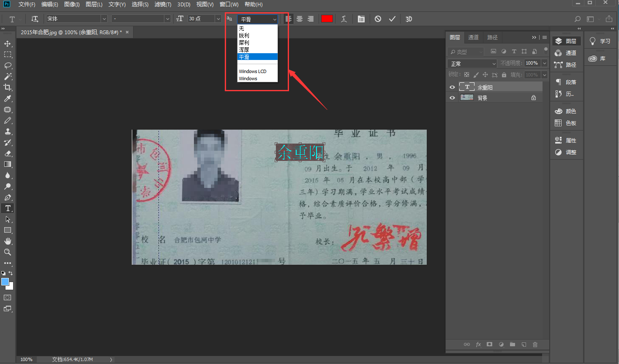Click the warp text icon

tap(344, 19)
